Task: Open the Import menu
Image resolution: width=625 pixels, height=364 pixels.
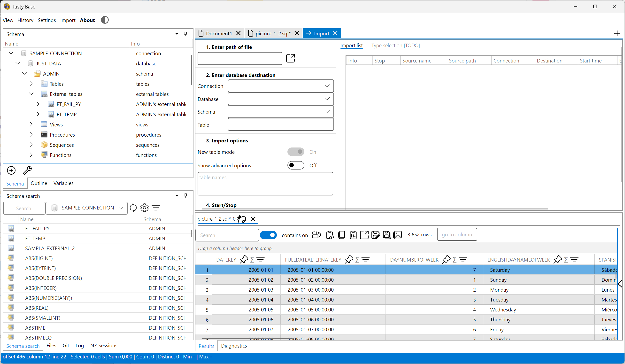Action: coord(68,20)
